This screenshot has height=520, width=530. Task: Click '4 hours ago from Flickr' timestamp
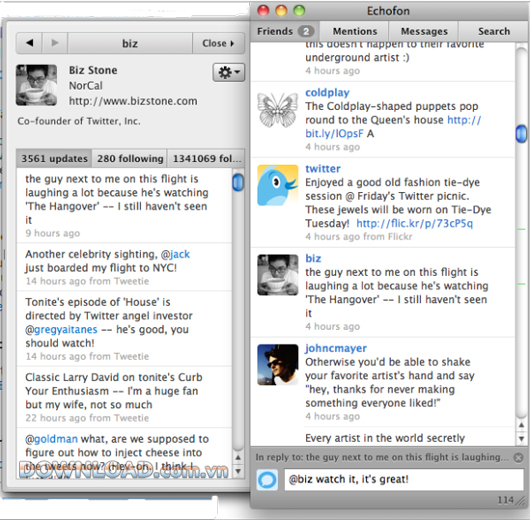359,237
